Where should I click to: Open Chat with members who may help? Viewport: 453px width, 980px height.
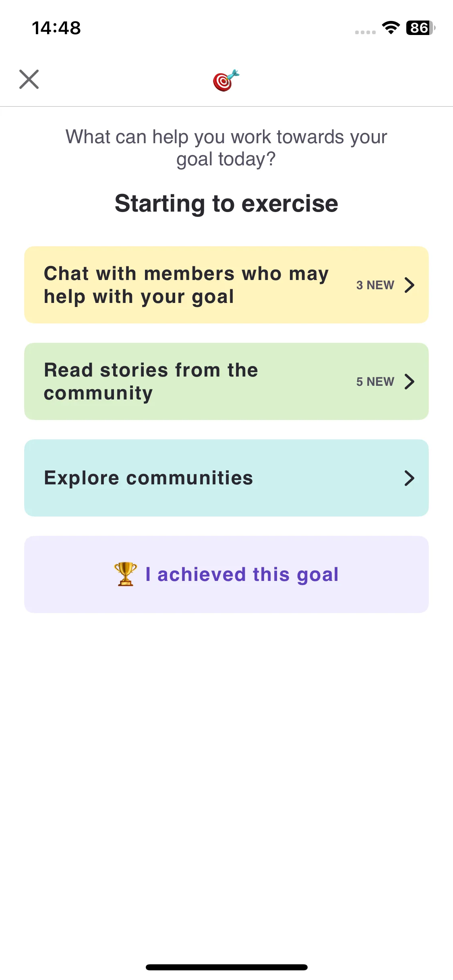click(x=226, y=285)
